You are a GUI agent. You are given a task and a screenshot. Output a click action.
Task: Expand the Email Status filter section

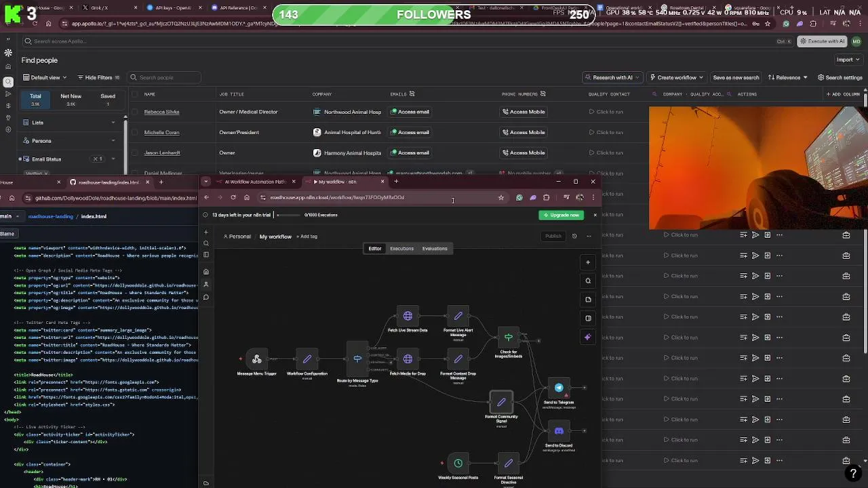click(71, 159)
